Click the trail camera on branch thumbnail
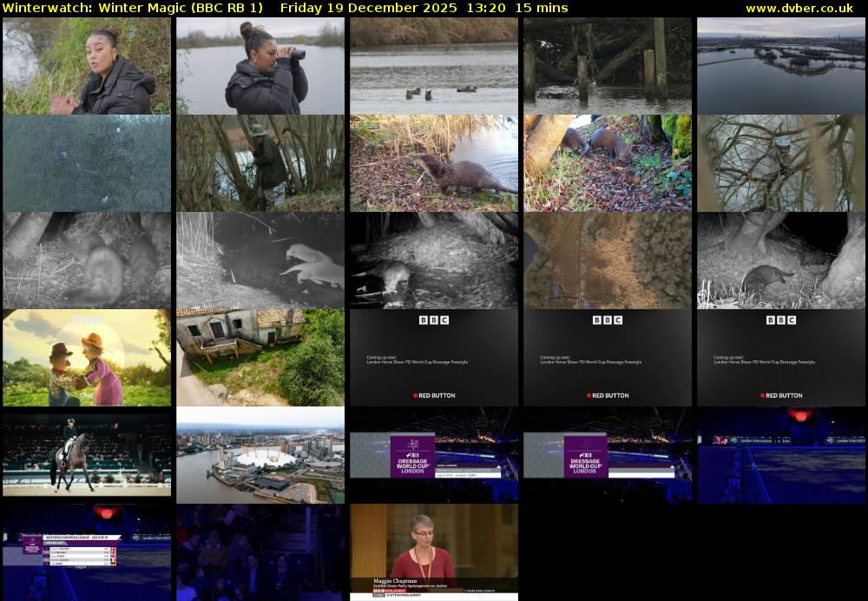Viewport: 868px width, 601px height. pos(781,163)
